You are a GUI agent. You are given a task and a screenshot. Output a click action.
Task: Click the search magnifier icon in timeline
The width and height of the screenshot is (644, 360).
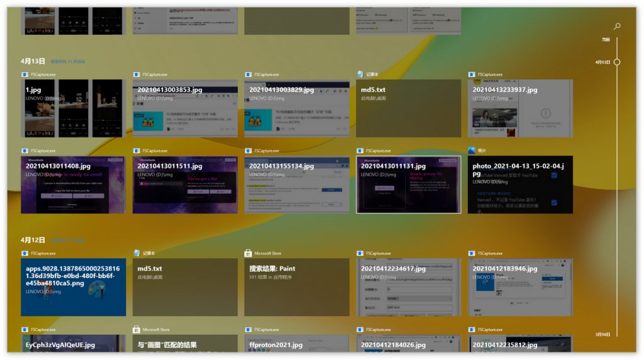point(617,26)
